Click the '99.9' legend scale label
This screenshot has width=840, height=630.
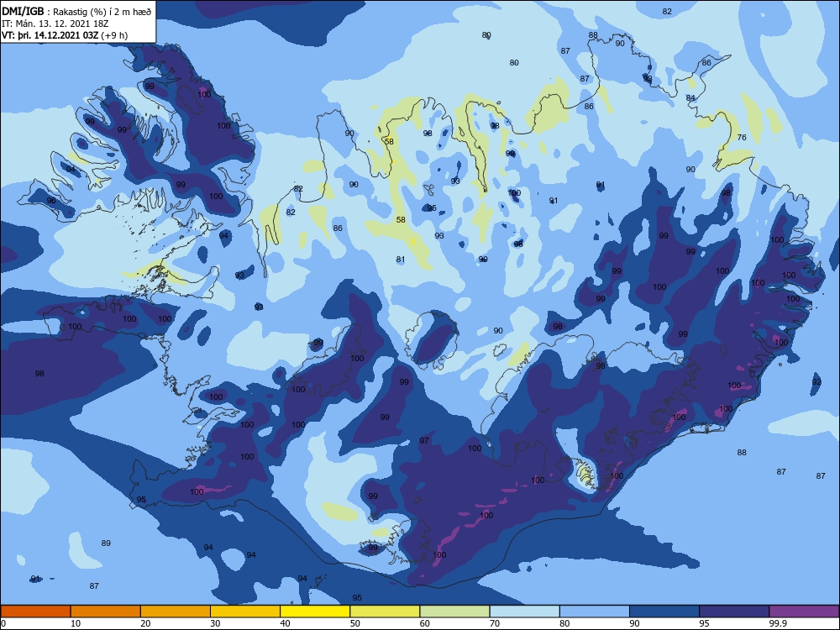778,623
